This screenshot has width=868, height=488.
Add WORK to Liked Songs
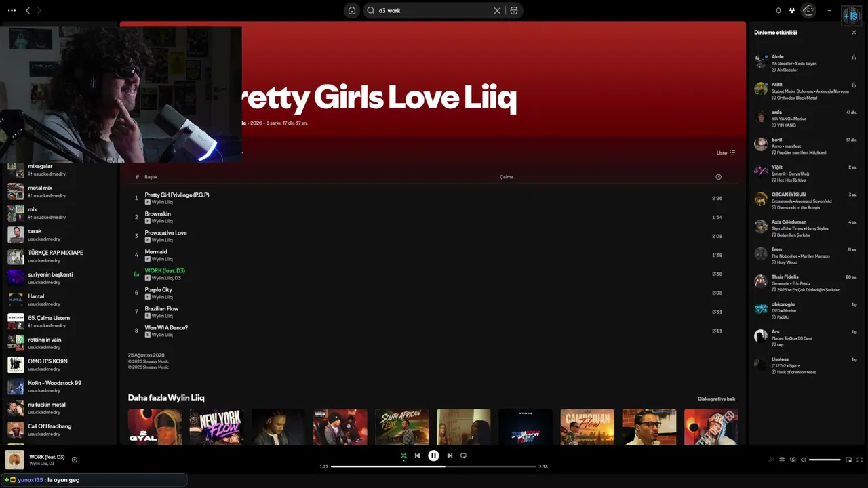click(x=75, y=460)
